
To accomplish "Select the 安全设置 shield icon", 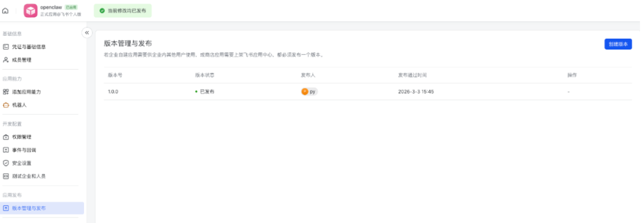I will click(6, 163).
